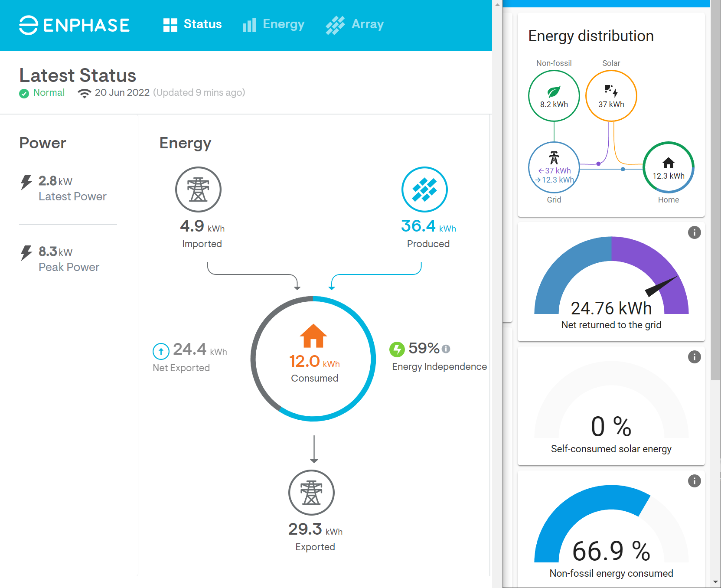Screen dimensions: 721x588
Task: Click the Net Exported arrow indicator
Action: [161, 351]
